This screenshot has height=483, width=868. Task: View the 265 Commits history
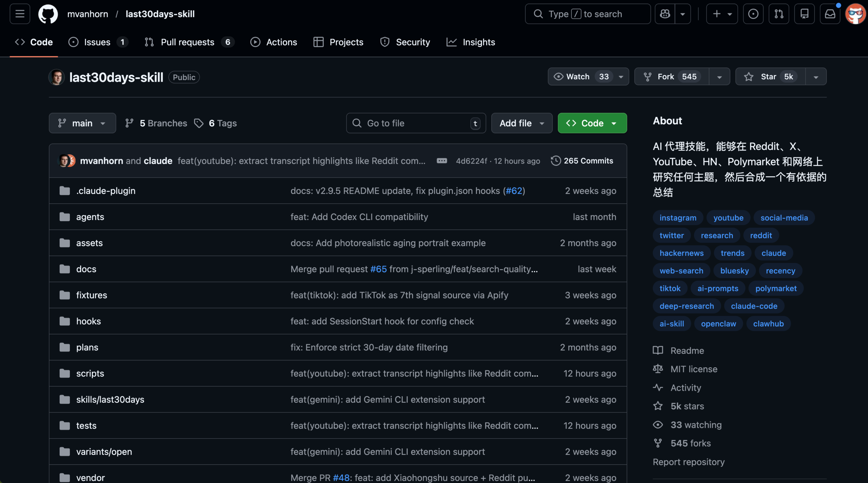pyautogui.click(x=582, y=161)
